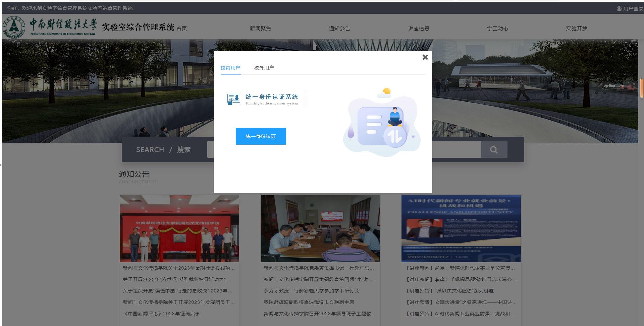Go to 讲座信息 in navigation
The height and width of the screenshot is (326, 644).
418,29
